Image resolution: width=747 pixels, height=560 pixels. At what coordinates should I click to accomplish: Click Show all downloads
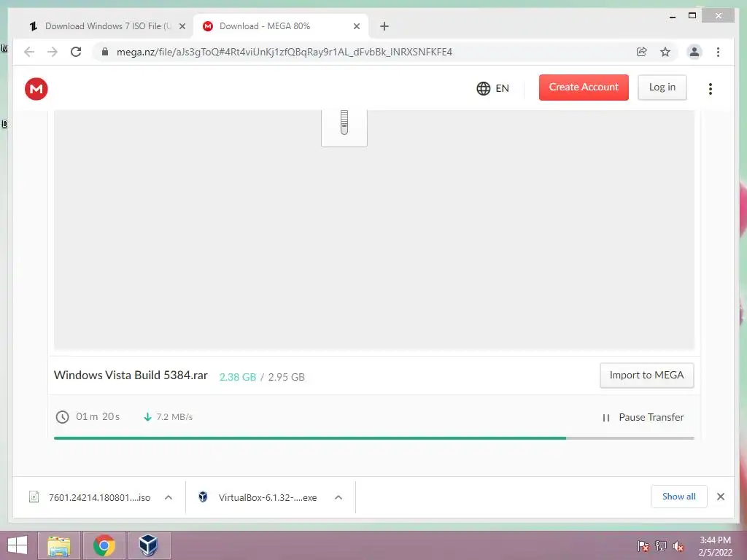679,497
